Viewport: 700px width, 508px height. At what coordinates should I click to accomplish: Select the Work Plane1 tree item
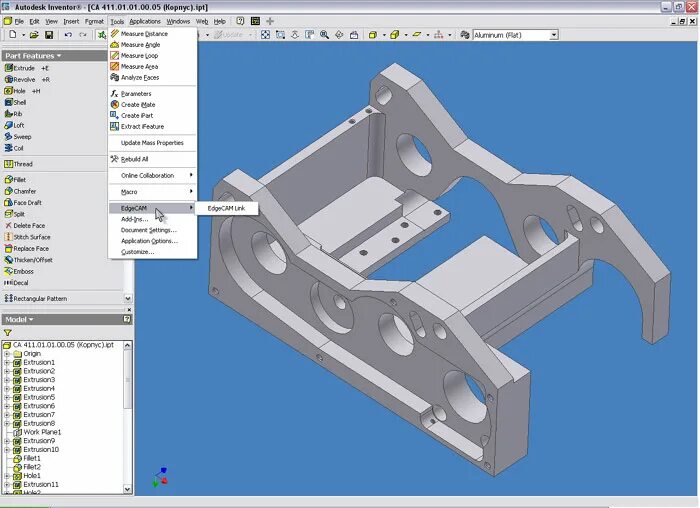42,432
